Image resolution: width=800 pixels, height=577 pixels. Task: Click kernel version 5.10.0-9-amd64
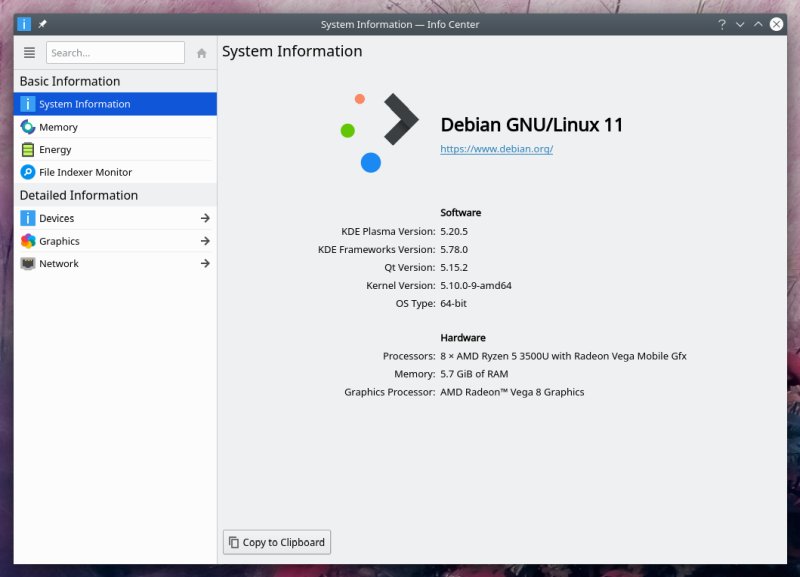coord(476,285)
